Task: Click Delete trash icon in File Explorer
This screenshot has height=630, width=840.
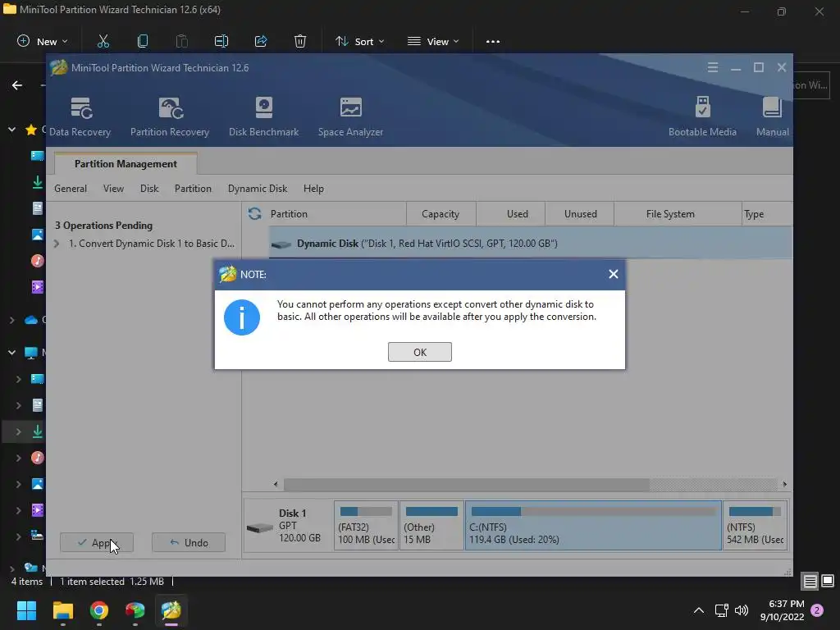Action: (300, 41)
